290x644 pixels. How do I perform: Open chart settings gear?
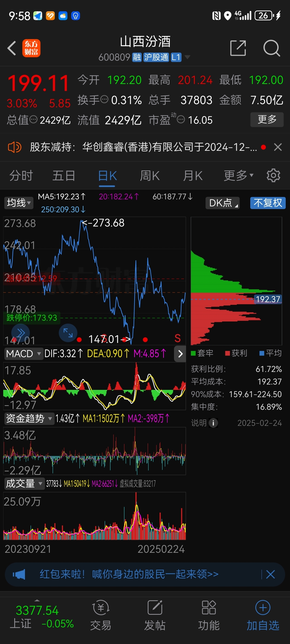coord(273,175)
